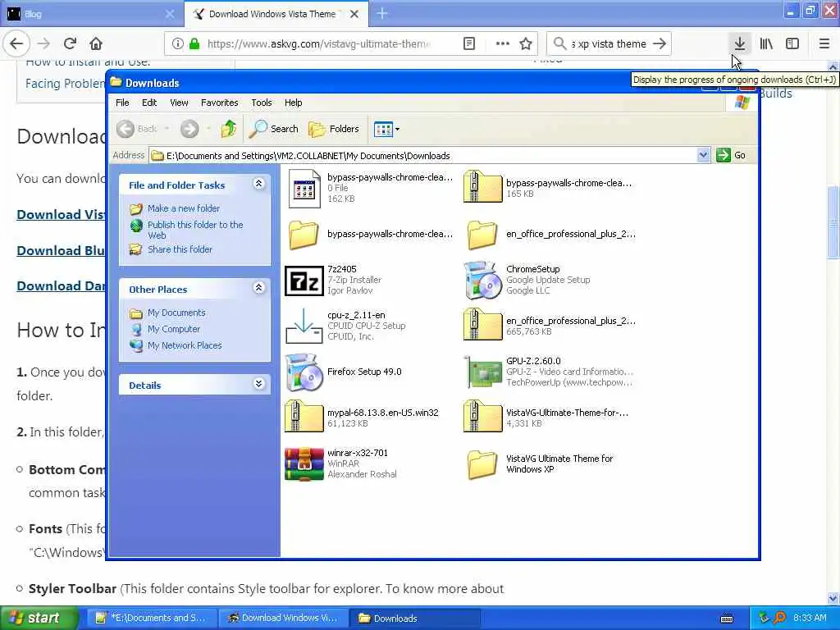Open Explorer address bar dropdown
The width and height of the screenshot is (840, 630).
(703, 155)
